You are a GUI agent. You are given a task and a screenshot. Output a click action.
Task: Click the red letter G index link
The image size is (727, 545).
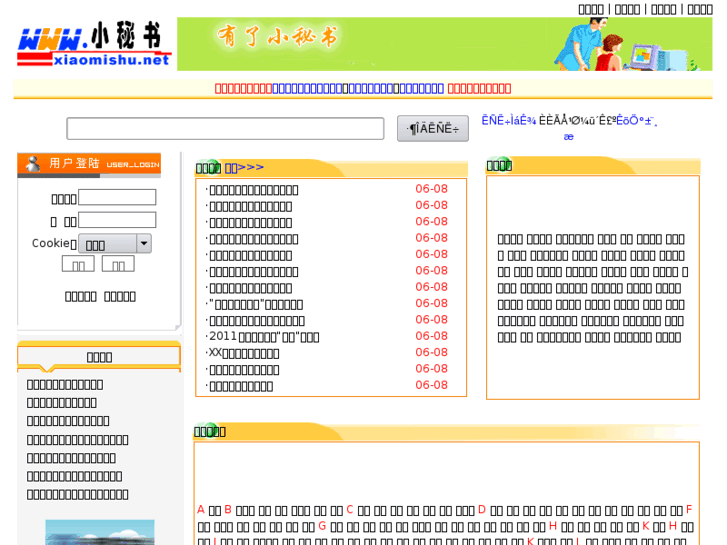pyautogui.click(x=322, y=526)
